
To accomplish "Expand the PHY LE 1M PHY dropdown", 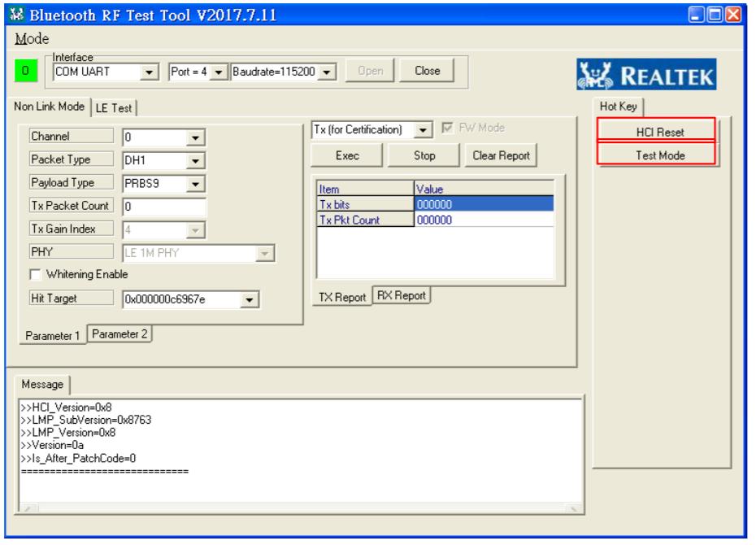I will (x=265, y=253).
